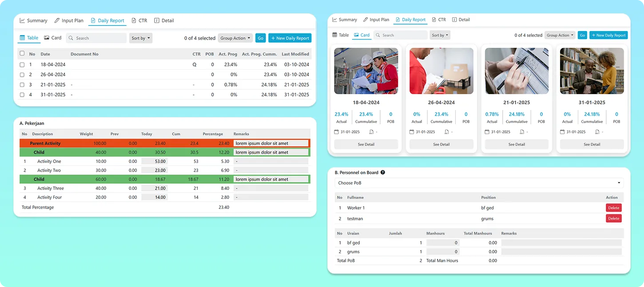Click See Detail on the 21-01-2025 card

coord(517,145)
